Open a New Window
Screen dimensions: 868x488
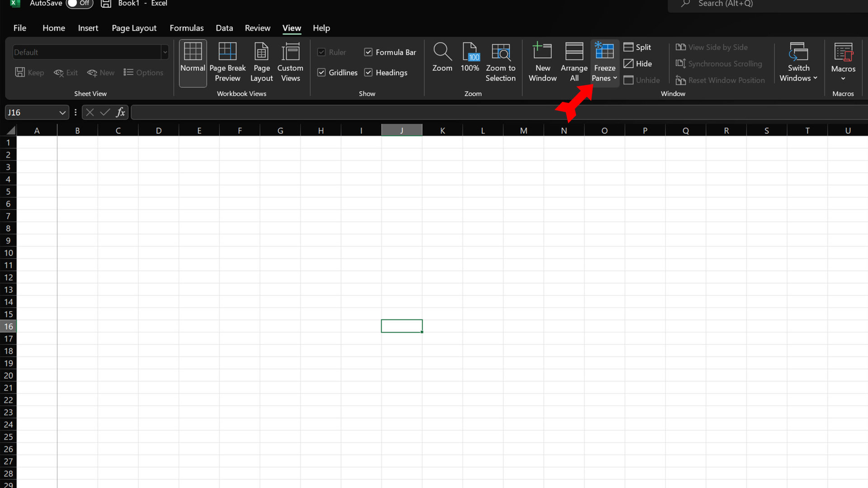[x=542, y=62]
